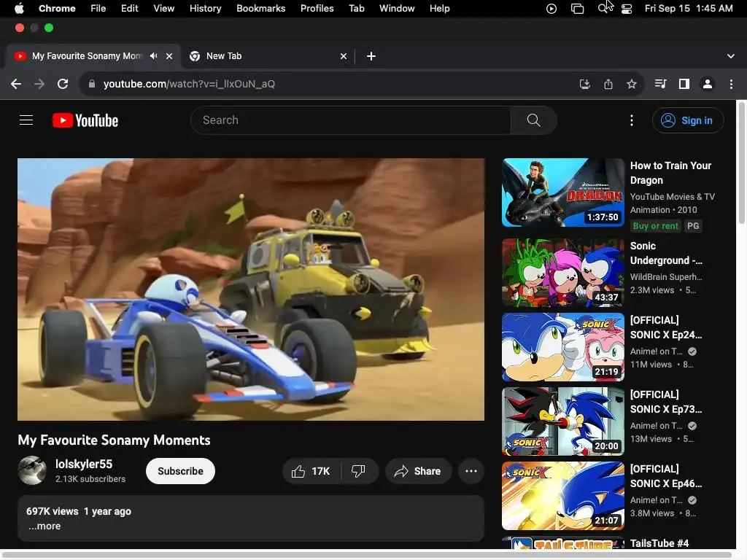Click Now Playing icon in menu bar
Image resolution: width=747 pixels, height=560 pixels.
[x=551, y=9]
